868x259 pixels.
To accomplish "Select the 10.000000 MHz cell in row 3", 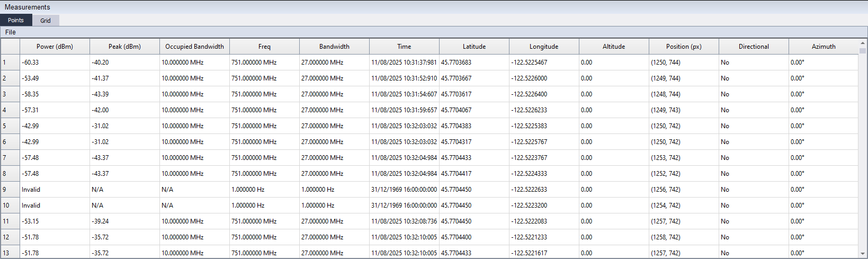I will [x=195, y=94].
